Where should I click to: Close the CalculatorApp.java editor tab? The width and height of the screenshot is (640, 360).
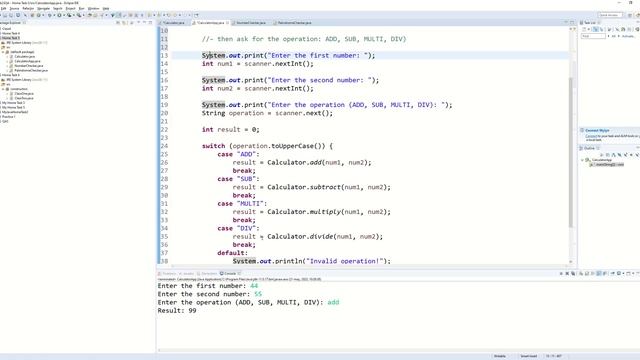tap(227, 23)
